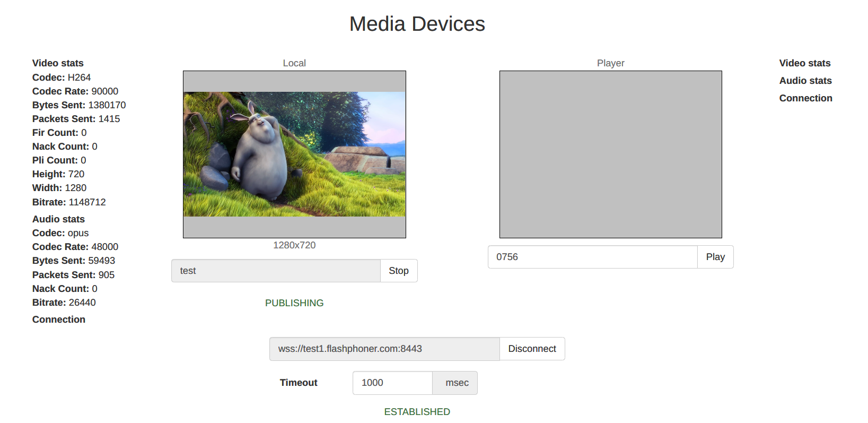Click the Stop button to stop publishing
Viewport: 868px width, 423px height.
click(398, 271)
